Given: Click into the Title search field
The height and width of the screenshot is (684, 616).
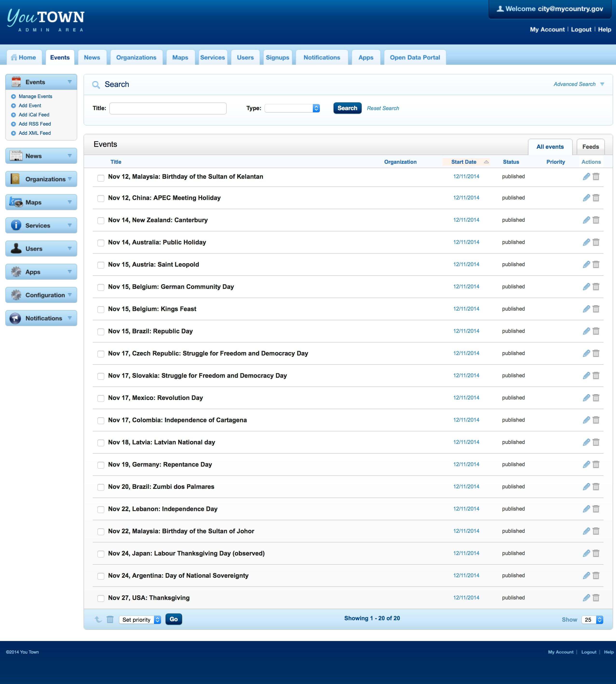Looking at the screenshot, I should (x=168, y=108).
